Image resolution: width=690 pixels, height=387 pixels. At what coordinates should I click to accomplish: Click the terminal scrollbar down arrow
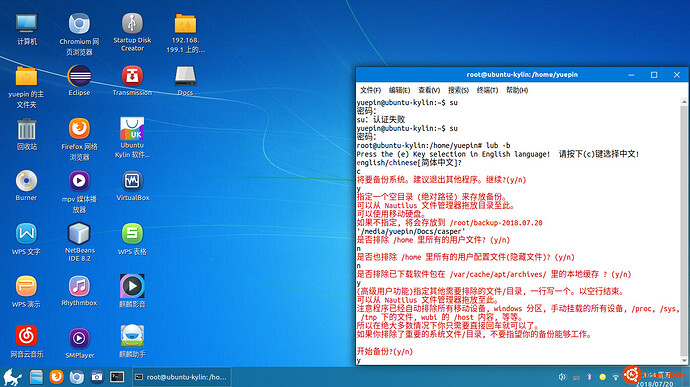(684, 361)
